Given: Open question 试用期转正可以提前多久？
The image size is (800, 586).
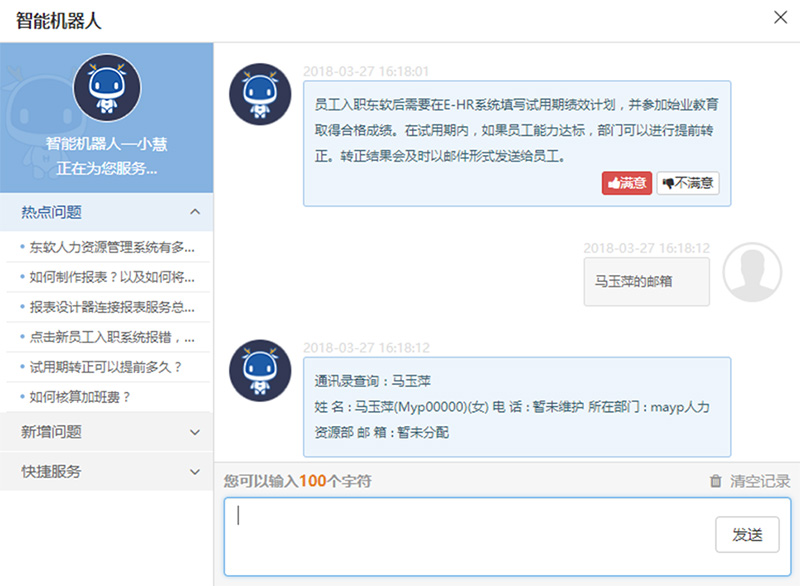Looking at the screenshot, I should pyautogui.click(x=106, y=367).
